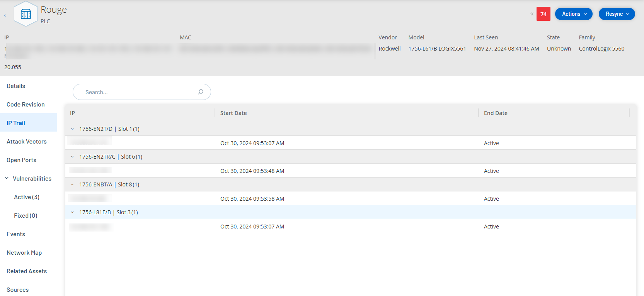Click the double-chevron collapse icon near risk score
644x296 pixels.
point(532,14)
